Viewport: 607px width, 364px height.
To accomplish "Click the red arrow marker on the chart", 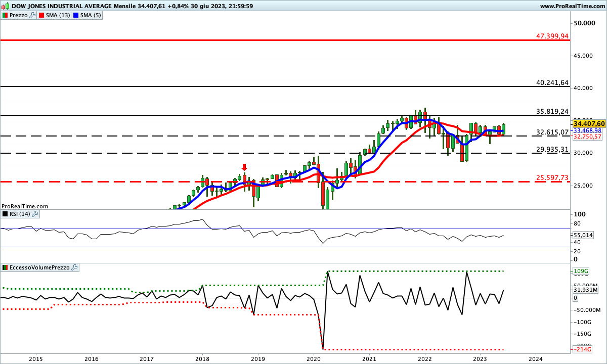I will pyautogui.click(x=244, y=167).
